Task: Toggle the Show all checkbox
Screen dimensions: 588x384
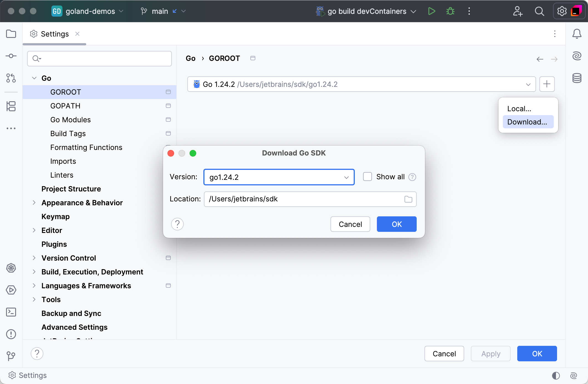Action: pos(368,177)
